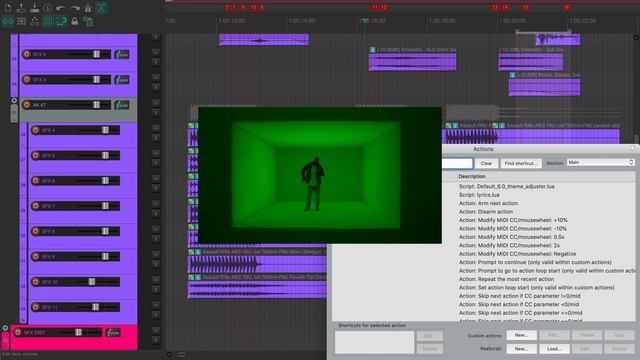Click the Redo arrow icon
The height and width of the screenshot is (360, 640).
click(74, 8)
